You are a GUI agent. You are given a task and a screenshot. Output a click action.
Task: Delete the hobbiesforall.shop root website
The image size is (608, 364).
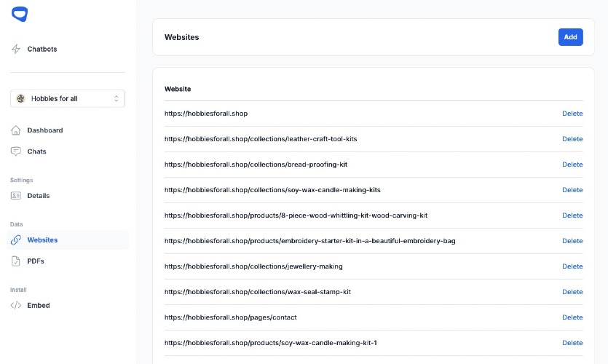[572, 114]
